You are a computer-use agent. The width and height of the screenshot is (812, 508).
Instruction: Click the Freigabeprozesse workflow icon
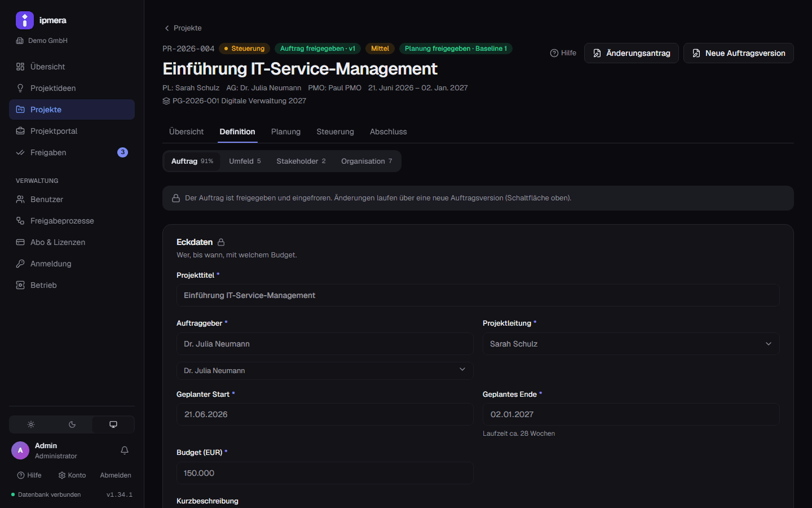(x=20, y=221)
